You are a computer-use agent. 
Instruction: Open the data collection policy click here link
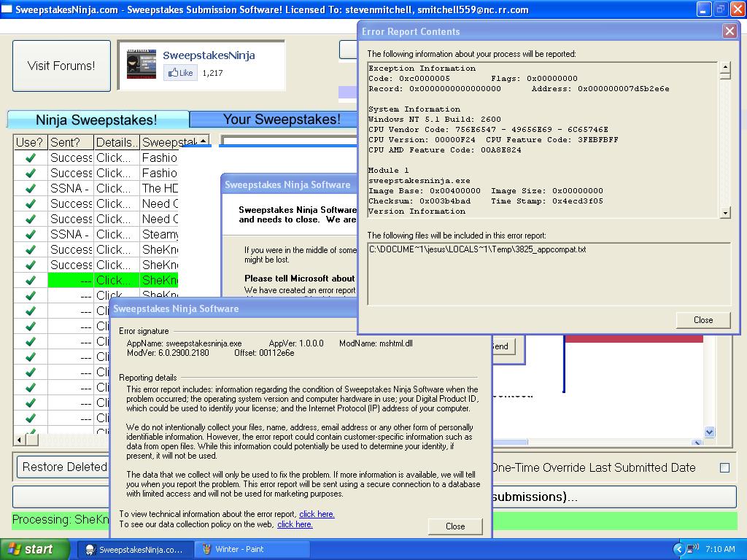coord(295,524)
